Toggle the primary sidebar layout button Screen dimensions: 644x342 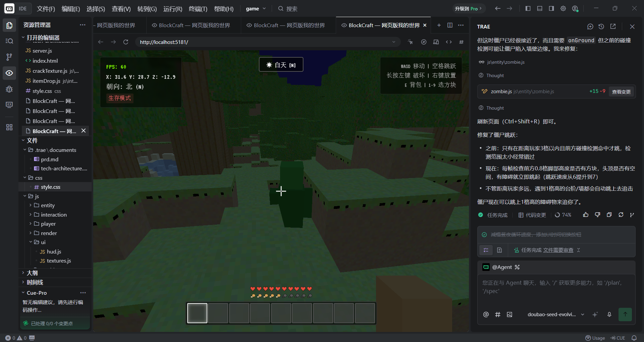pos(528,9)
